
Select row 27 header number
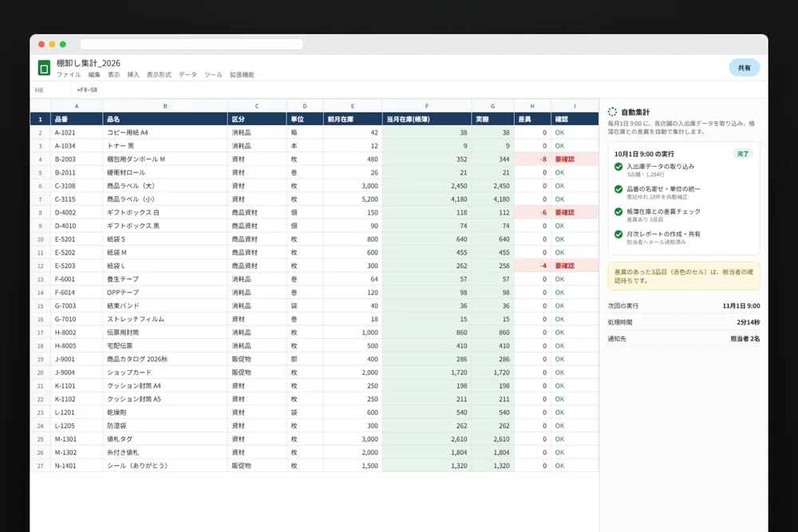40,466
